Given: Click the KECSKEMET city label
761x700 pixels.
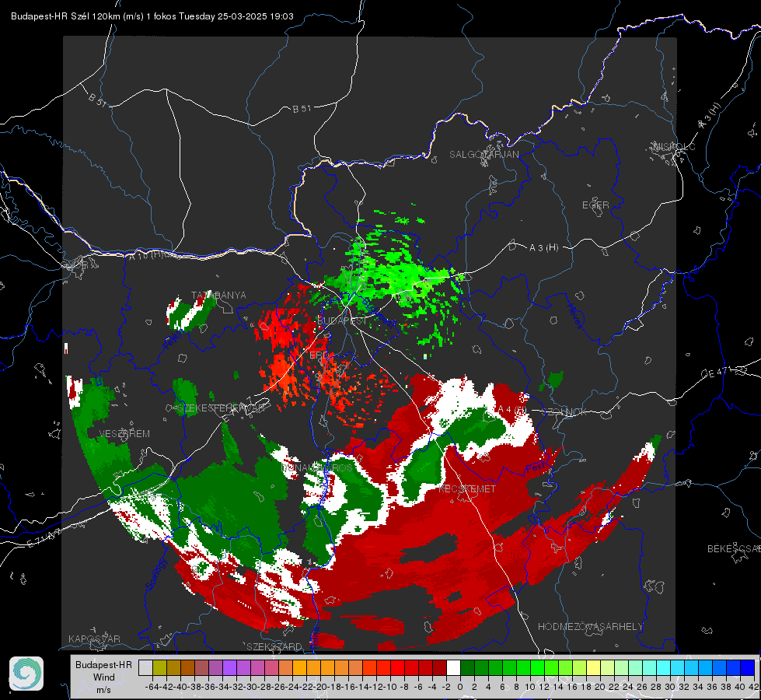Looking at the screenshot, I should coord(467,489).
